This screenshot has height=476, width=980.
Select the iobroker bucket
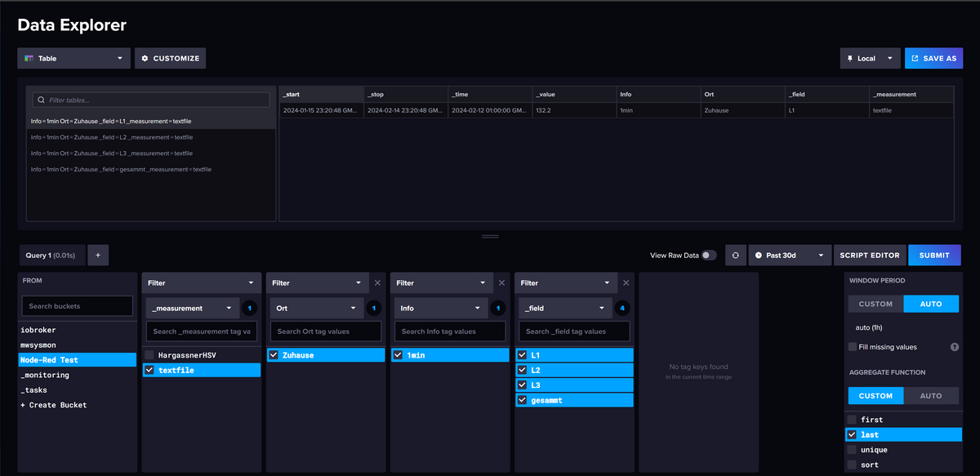78,330
